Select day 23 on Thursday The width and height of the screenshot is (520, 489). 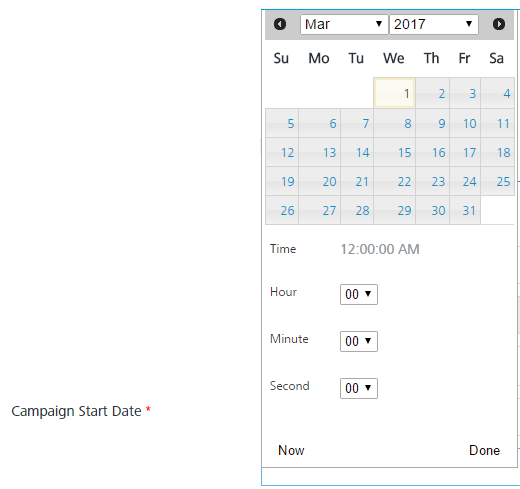click(432, 181)
